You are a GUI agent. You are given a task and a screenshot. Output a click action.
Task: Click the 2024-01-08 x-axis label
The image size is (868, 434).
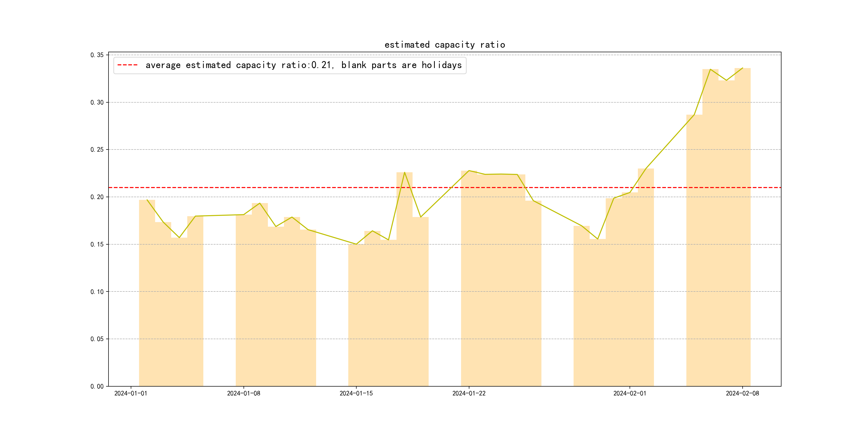[x=243, y=393]
